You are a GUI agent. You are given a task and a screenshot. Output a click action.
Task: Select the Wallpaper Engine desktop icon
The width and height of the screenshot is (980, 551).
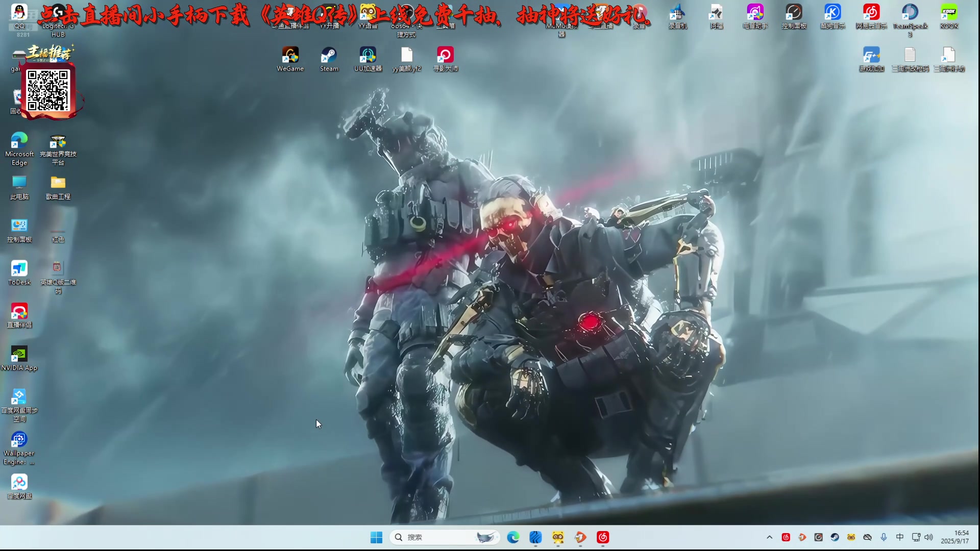point(19,448)
